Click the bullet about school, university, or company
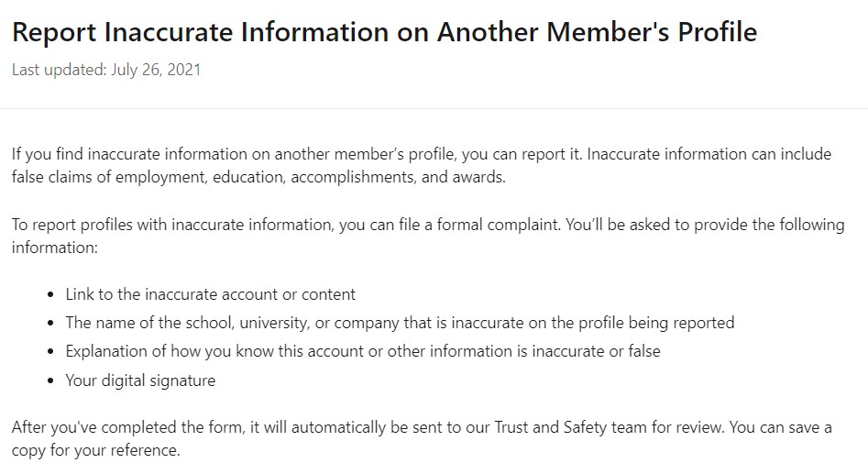The image size is (868, 474). 400,323
